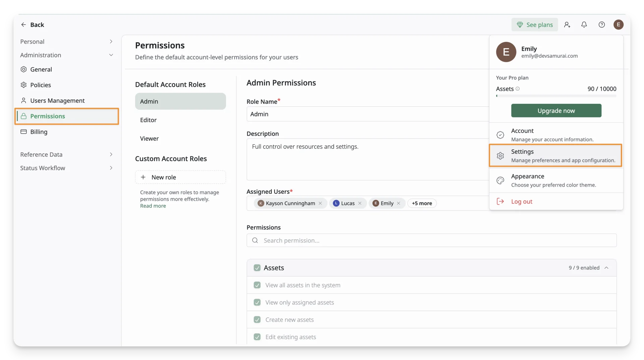The image size is (644, 360).
Task: Click the General sidebar icon
Action: tap(23, 69)
